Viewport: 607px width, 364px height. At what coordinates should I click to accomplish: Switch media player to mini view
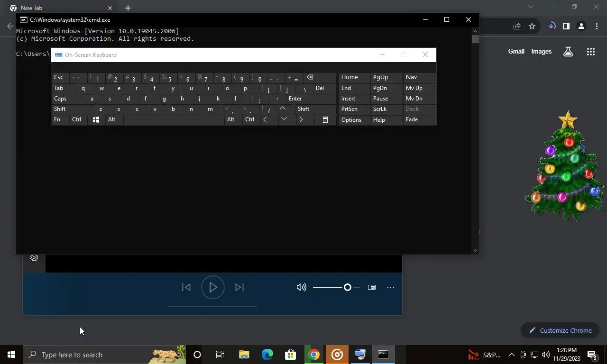pyautogui.click(x=372, y=287)
